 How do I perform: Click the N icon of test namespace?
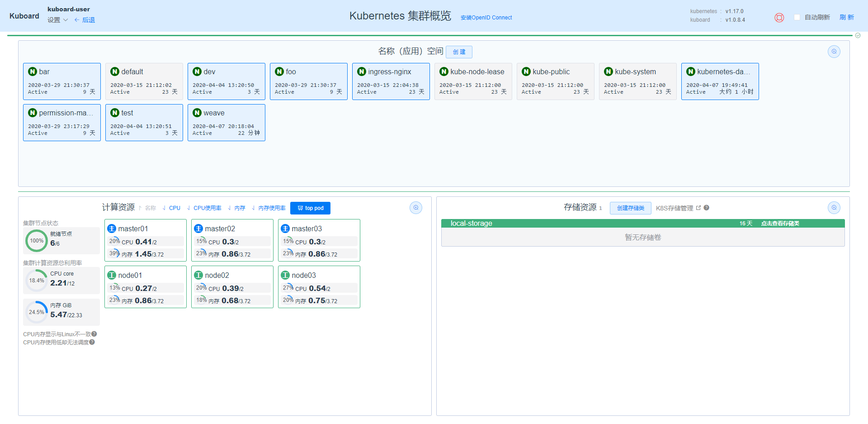[x=115, y=113]
